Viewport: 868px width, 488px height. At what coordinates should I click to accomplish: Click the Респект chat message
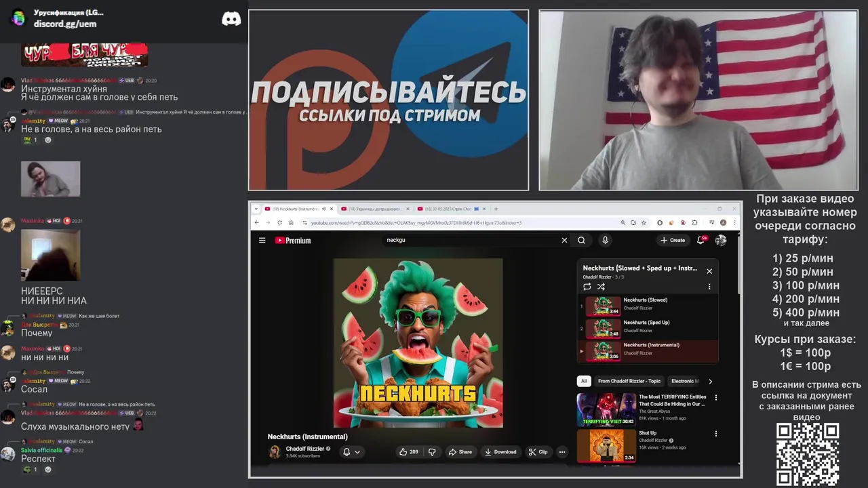[38, 459]
